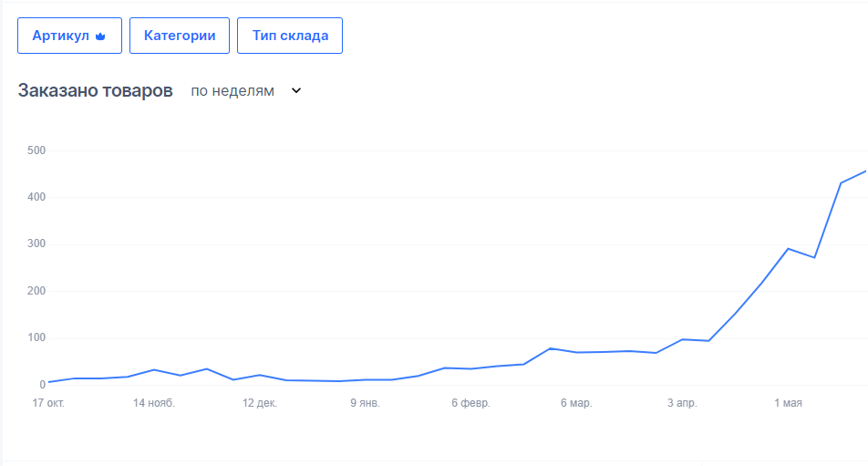Select the 9 янв. date axis label

tap(365, 403)
